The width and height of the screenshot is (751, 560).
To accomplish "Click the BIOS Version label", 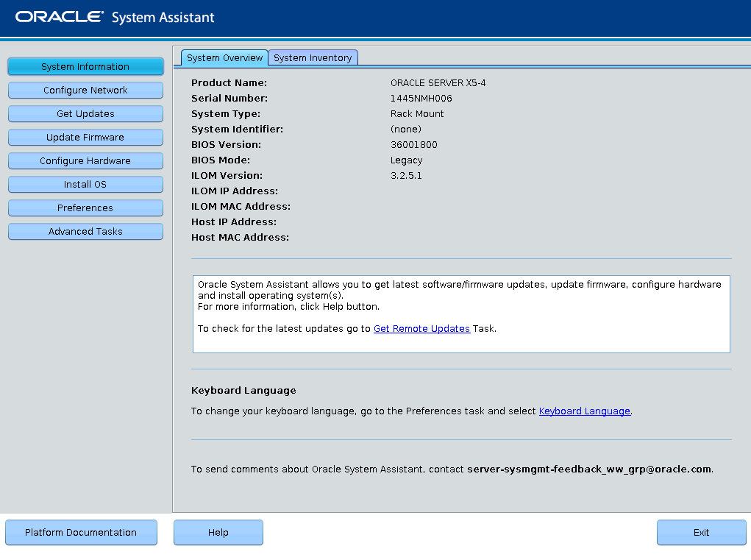I will click(227, 145).
